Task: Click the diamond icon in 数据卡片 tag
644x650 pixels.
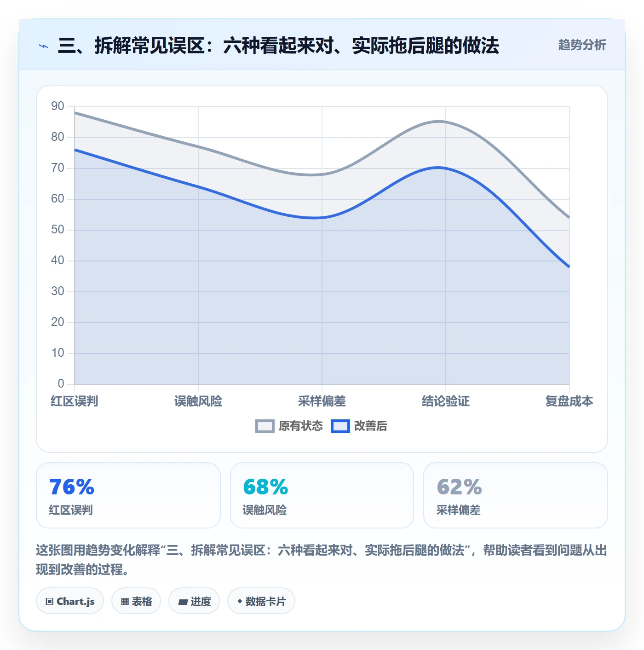Action: tap(240, 601)
